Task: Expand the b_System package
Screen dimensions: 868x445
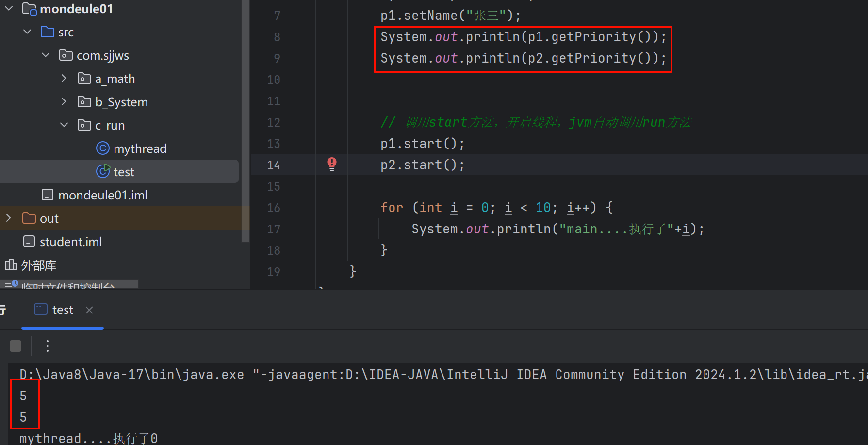Action: point(64,102)
